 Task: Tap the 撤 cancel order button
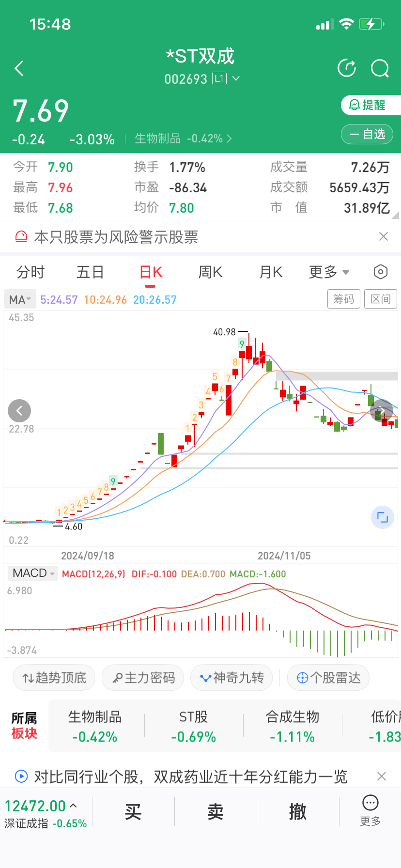297,812
